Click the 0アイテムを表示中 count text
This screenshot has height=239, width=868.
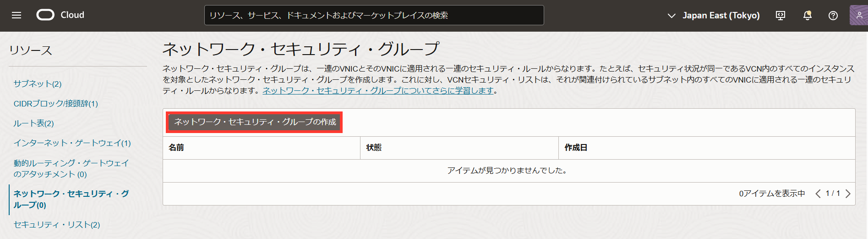(772, 194)
